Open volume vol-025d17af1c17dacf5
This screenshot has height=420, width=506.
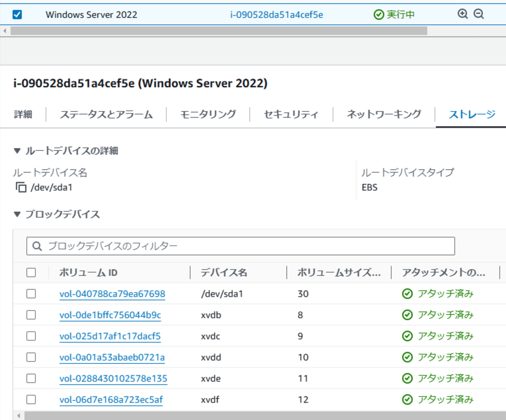110,336
